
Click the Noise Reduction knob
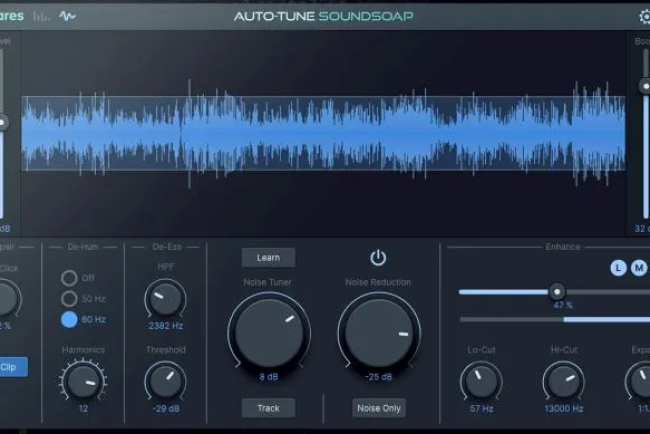[379, 333]
